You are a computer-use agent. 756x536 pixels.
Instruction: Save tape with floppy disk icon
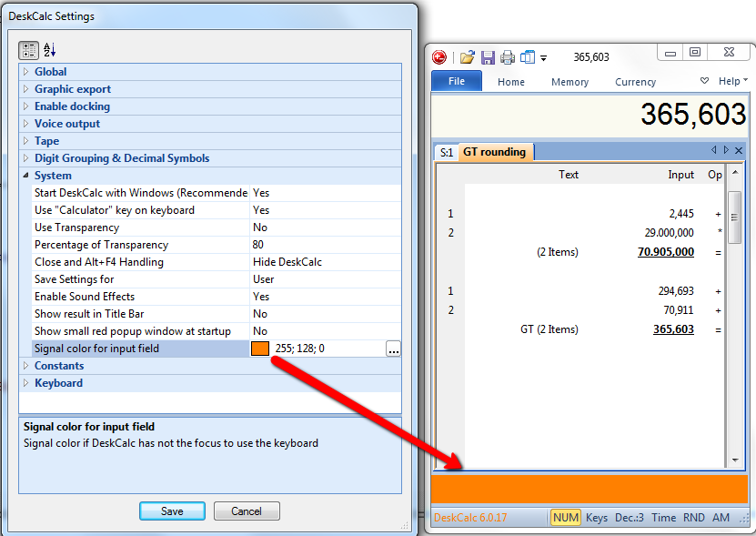[x=488, y=57]
